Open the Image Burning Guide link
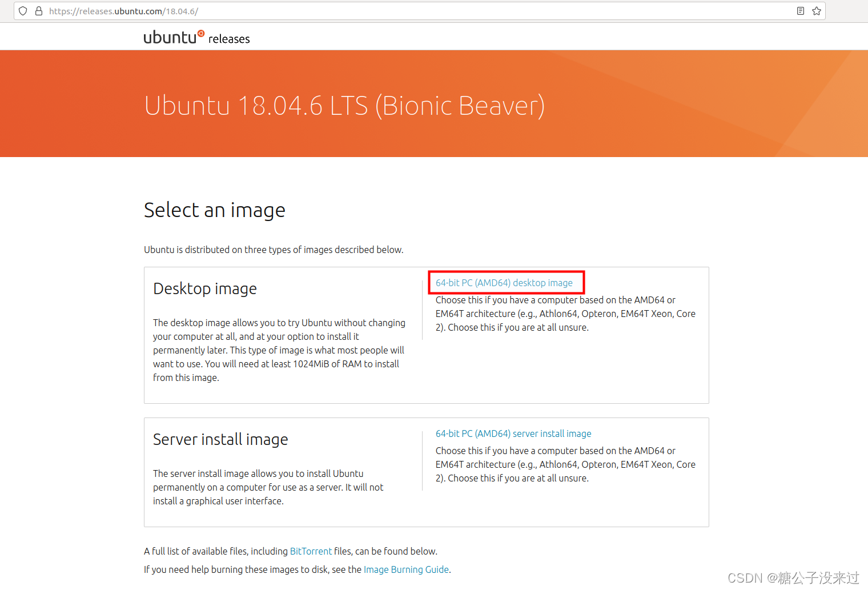 406,569
